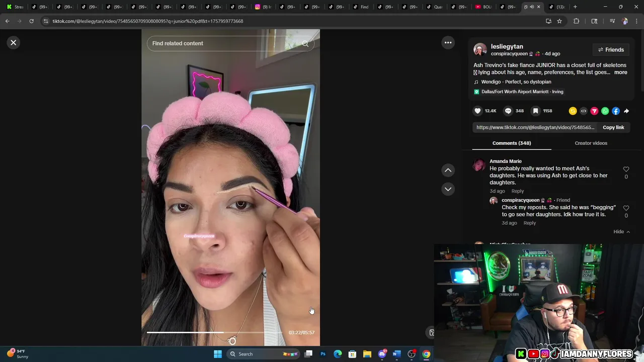Image resolution: width=644 pixels, height=362 pixels.
Task: Open Amanda Marie's profile name
Action: coord(506,161)
